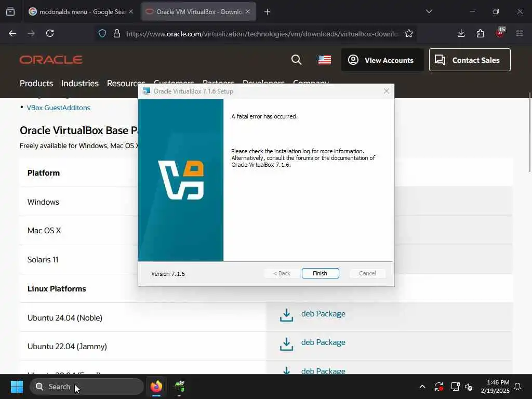The width and height of the screenshot is (532, 399).
Task: Click the View Accounts button
Action: coord(382,60)
